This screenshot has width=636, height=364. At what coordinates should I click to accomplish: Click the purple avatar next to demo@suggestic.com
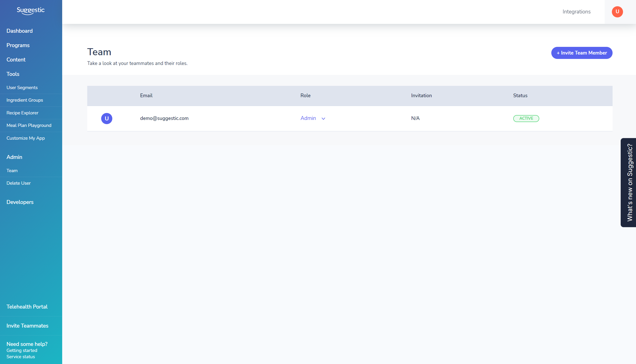(x=107, y=119)
